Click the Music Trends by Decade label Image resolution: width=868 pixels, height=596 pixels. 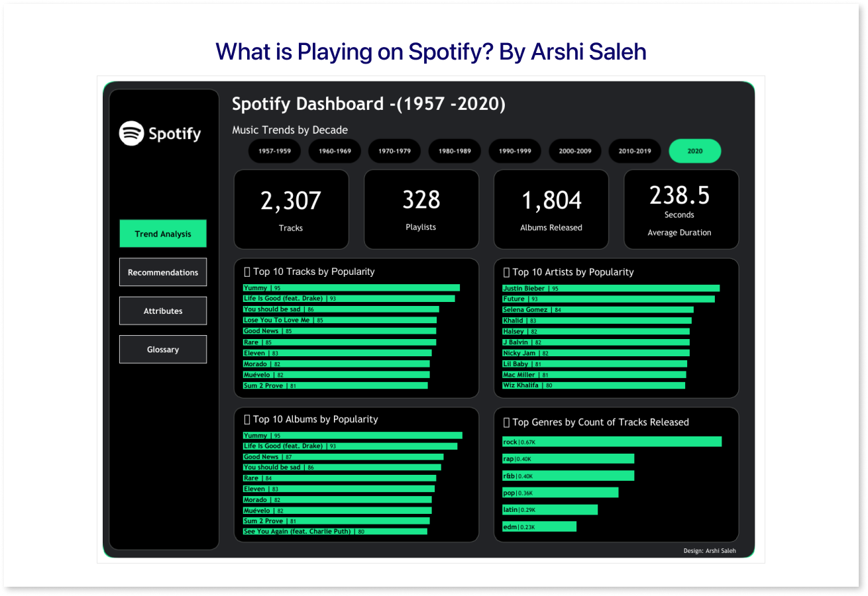point(290,130)
